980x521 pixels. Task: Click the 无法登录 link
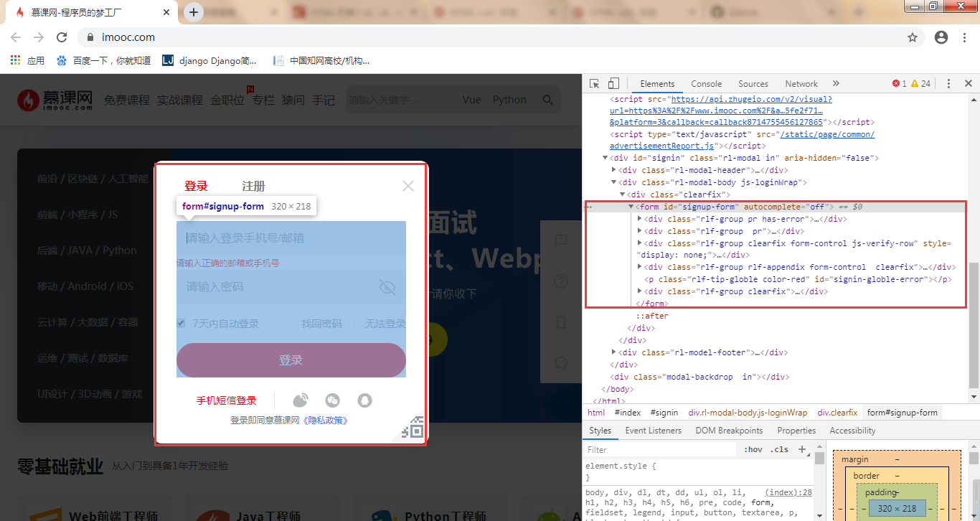(x=385, y=324)
